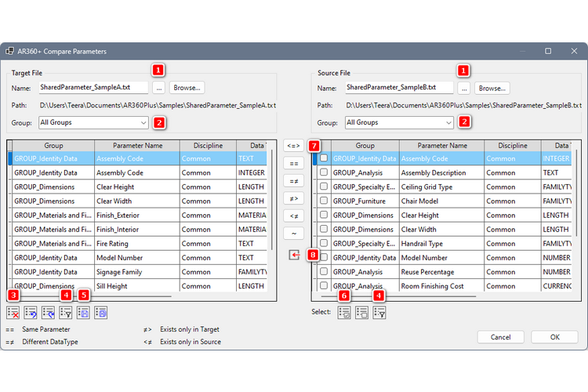Save target parameter file as new
This screenshot has height=392, width=588.
click(101, 313)
